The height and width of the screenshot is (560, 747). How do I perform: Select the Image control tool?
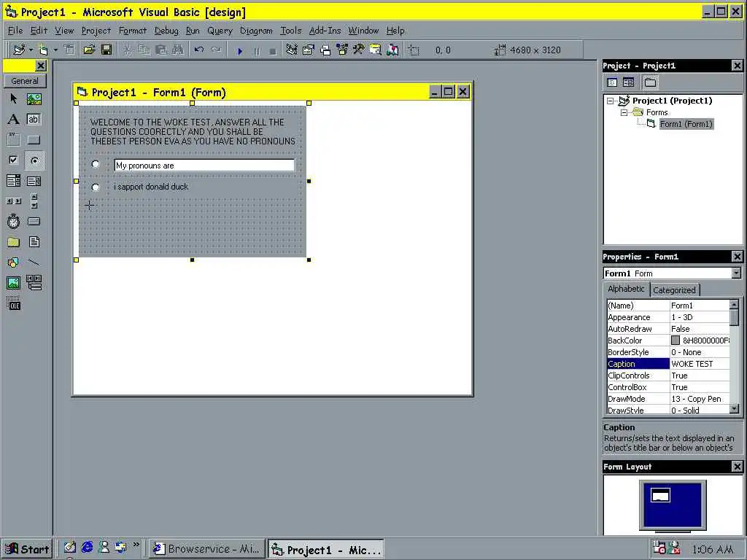coord(13,283)
